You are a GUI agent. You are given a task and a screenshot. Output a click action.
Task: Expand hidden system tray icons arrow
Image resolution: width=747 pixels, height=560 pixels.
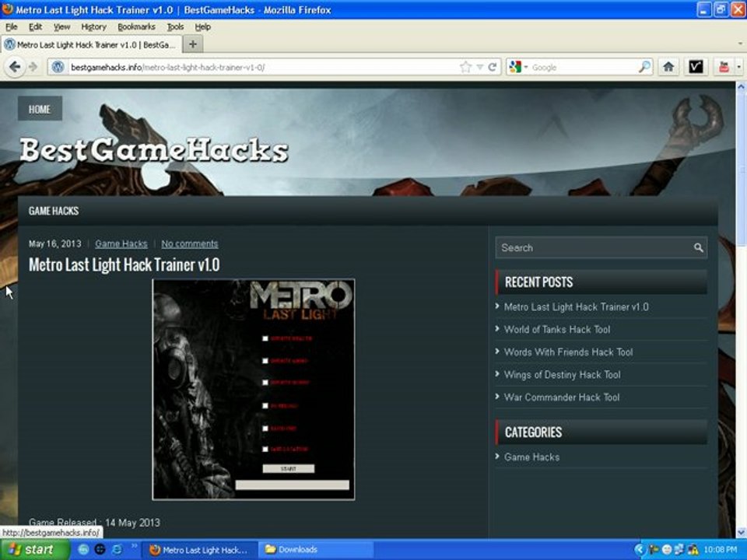(640, 550)
